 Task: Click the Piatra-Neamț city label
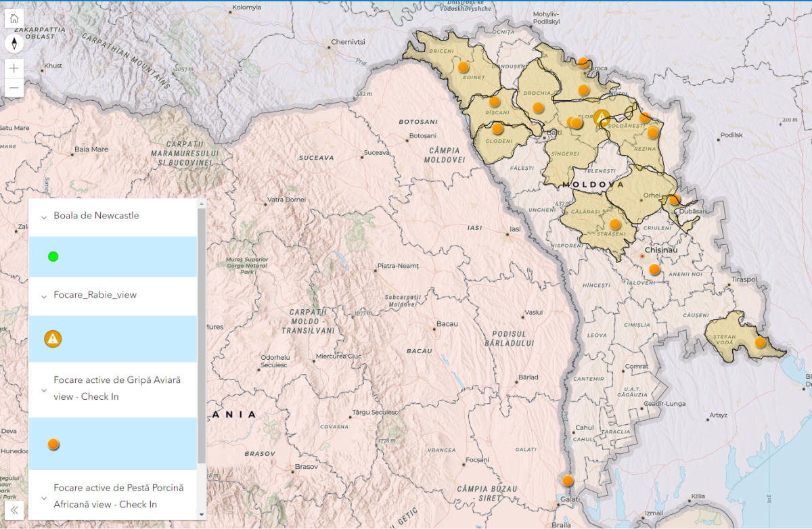coord(398,266)
